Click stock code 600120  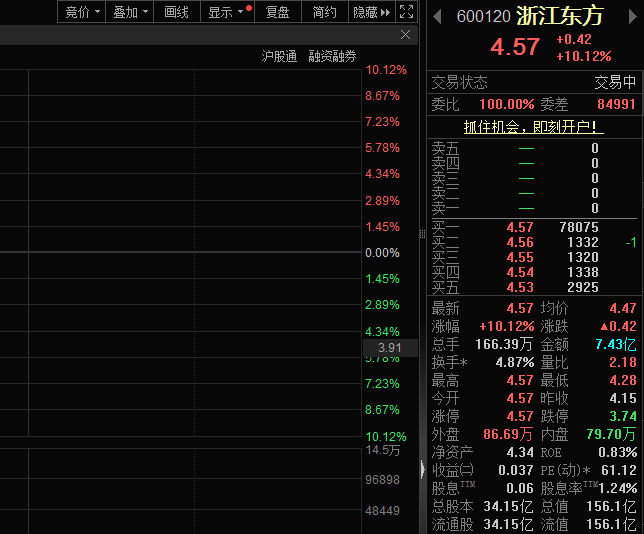click(x=483, y=17)
